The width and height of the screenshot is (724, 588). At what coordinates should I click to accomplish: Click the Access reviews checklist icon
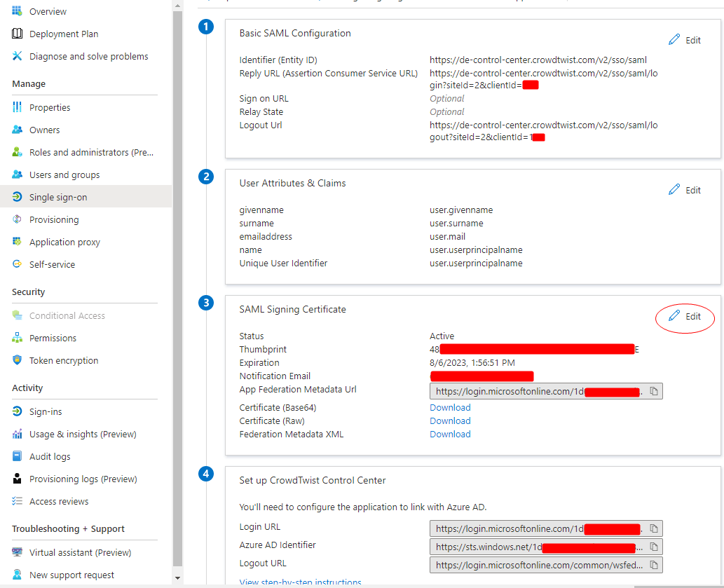pyautogui.click(x=17, y=501)
